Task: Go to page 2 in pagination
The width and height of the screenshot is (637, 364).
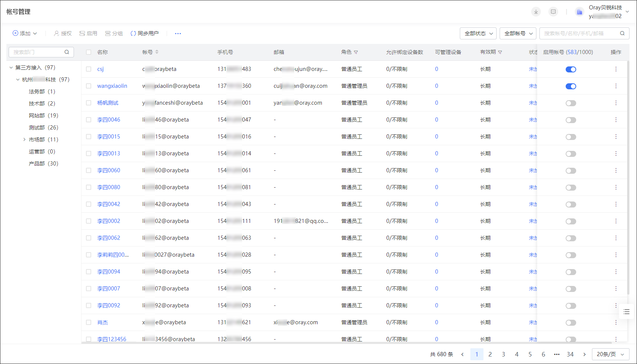Action: tap(490, 354)
